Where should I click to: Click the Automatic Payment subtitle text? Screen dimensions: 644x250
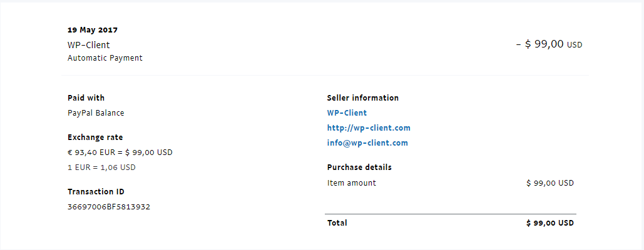(105, 58)
